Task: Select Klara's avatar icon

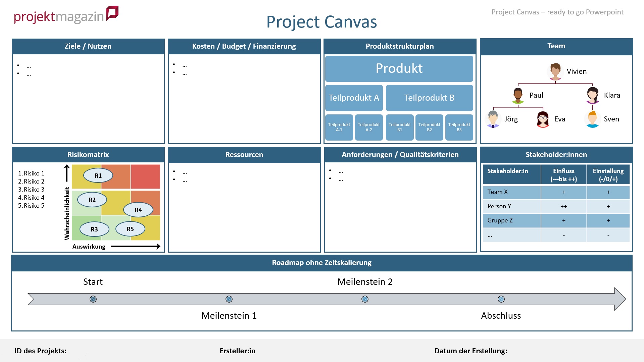Action: point(592,96)
